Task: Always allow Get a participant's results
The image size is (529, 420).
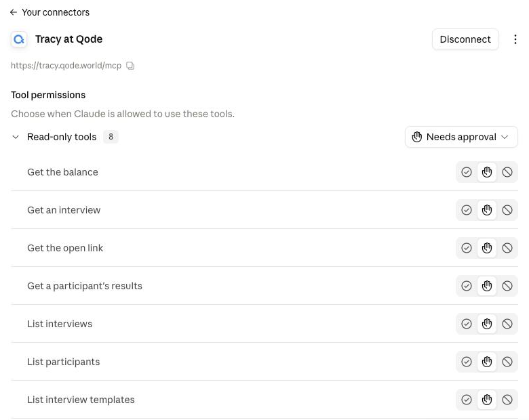Action: pyautogui.click(x=467, y=286)
